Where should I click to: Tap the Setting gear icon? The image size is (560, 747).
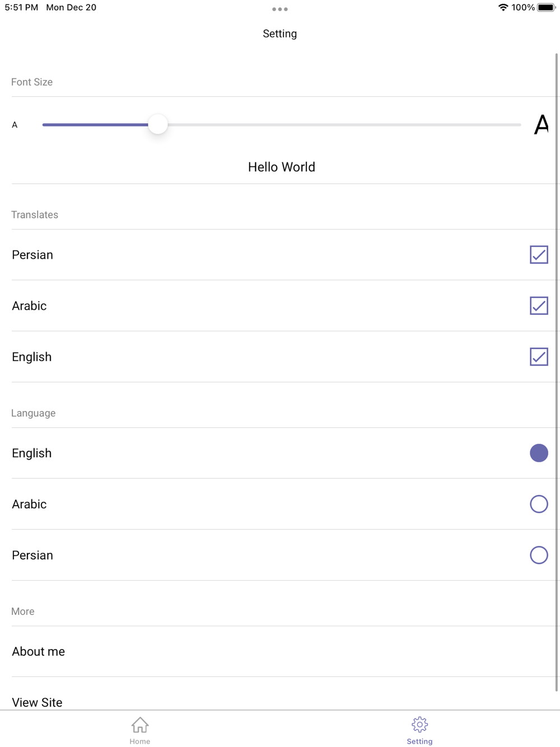click(419, 725)
